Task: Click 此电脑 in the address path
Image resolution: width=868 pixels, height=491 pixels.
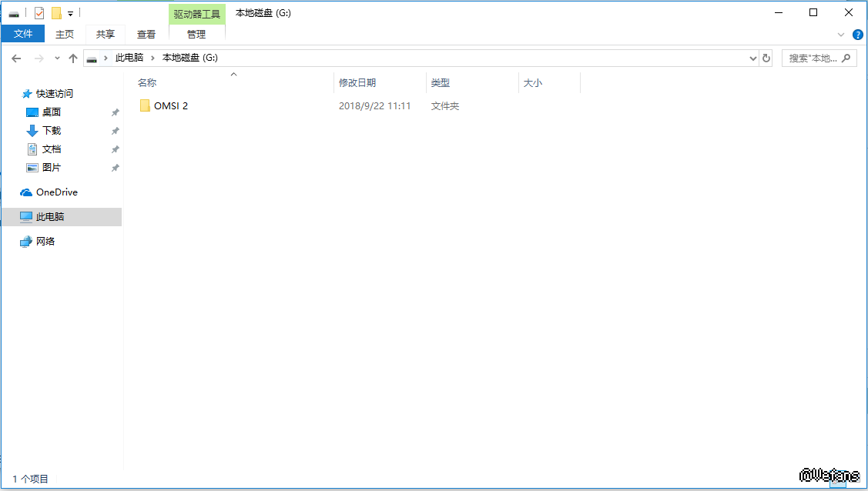Action: coord(129,58)
